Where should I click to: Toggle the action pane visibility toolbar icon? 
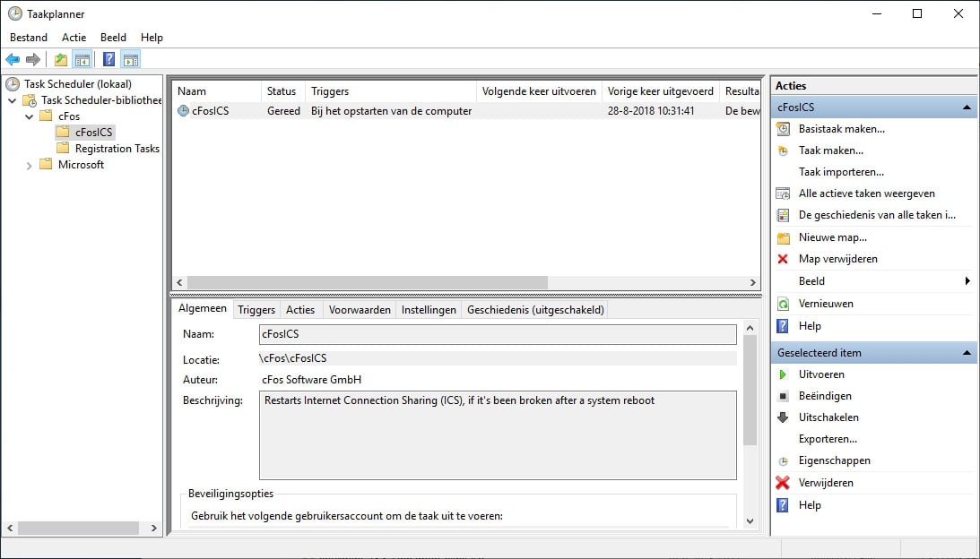click(131, 58)
